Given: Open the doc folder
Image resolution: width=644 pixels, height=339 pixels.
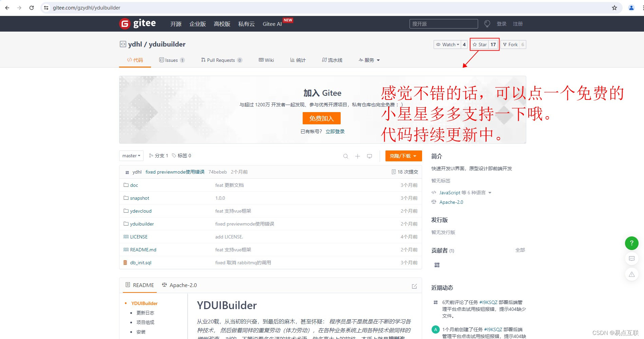Looking at the screenshot, I should [134, 185].
